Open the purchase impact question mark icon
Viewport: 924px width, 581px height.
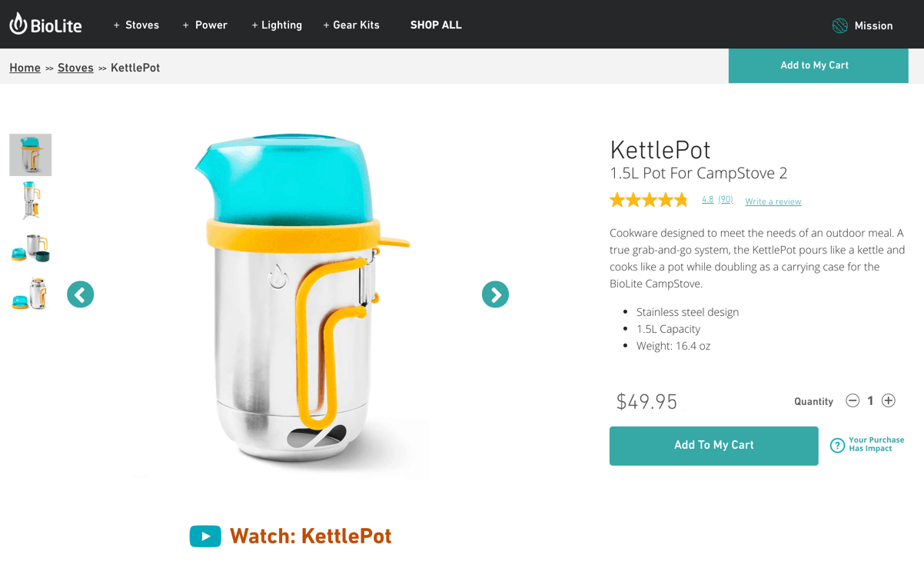pyautogui.click(x=837, y=445)
